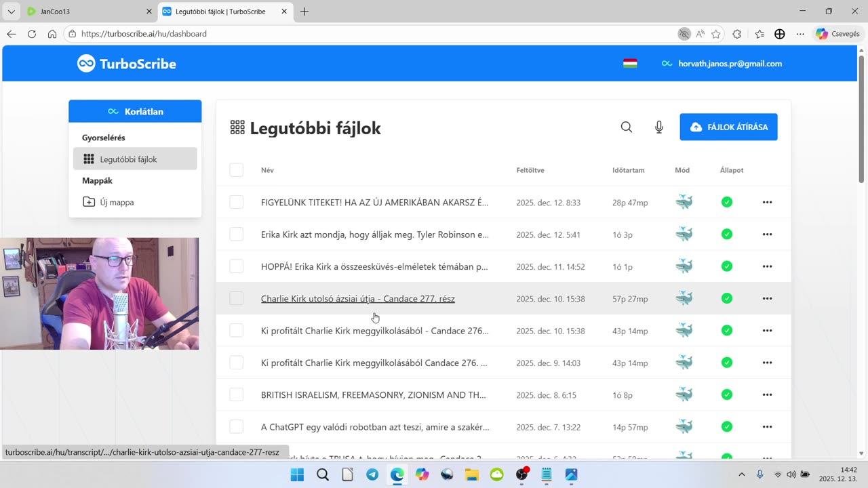Check the box for FIGYELÜNK TITEKET row

click(x=236, y=202)
